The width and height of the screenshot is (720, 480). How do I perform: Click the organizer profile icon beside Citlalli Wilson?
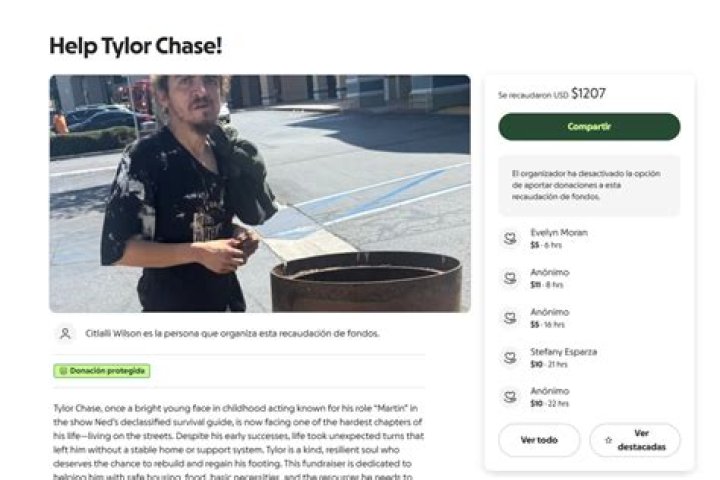pos(65,333)
